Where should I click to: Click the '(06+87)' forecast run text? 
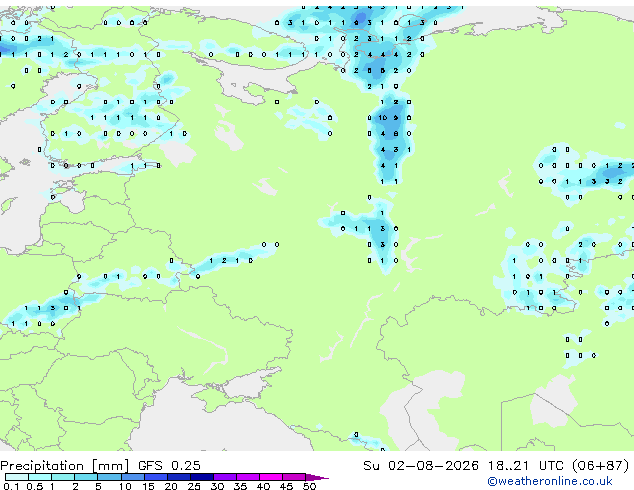click(601, 466)
